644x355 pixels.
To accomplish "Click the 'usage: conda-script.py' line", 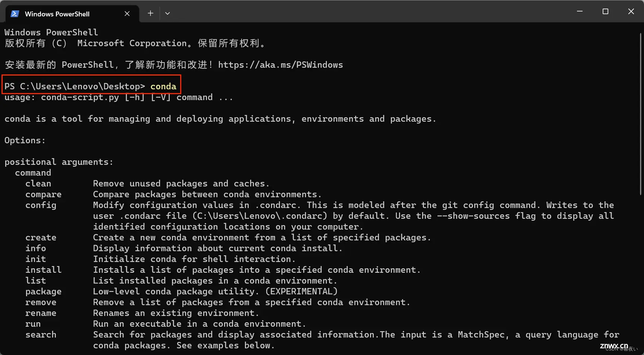I will (x=119, y=97).
